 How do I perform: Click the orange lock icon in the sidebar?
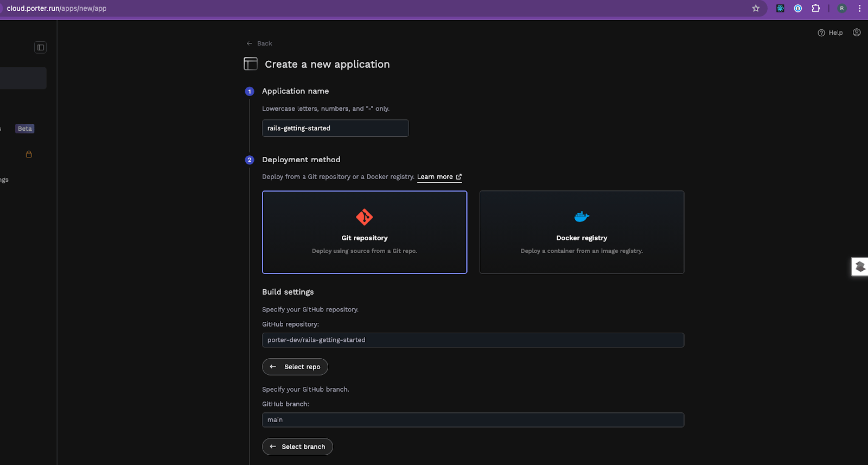coord(29,154)
